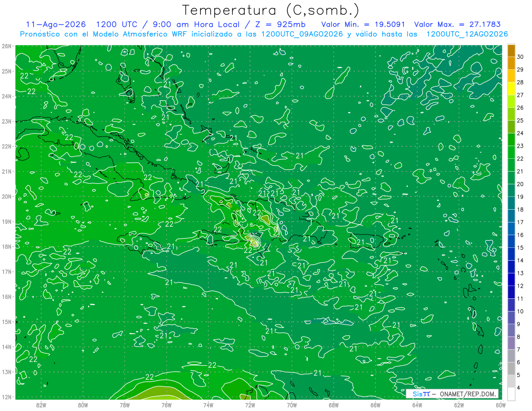Click "1200UTC_09AGO2026" in the forecast subtitle
Screen dimensions: 532x411
coord(302,34)
